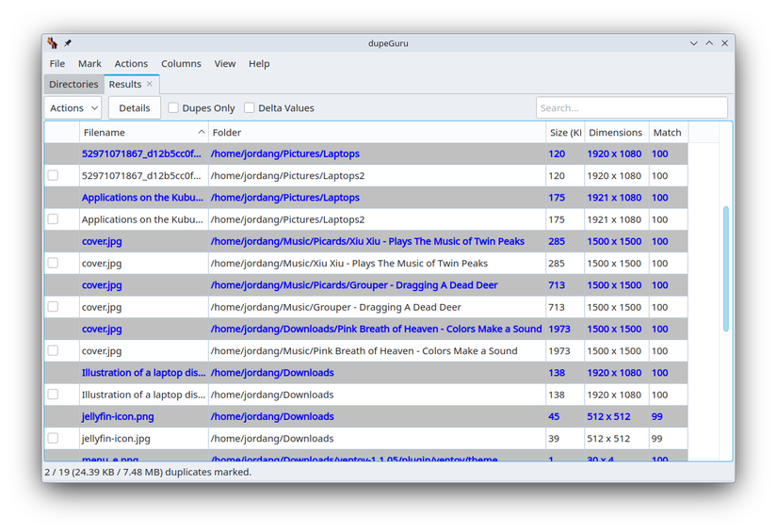
Task: Maximize the dupeGuru window
Action: (x=709, y=43)
